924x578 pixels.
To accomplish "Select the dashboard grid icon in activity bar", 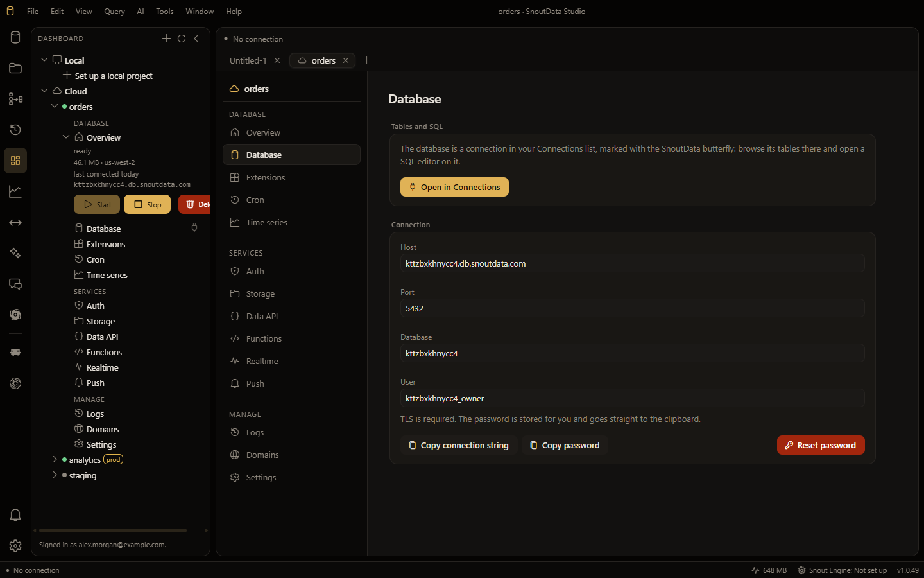I will point(15,161).
